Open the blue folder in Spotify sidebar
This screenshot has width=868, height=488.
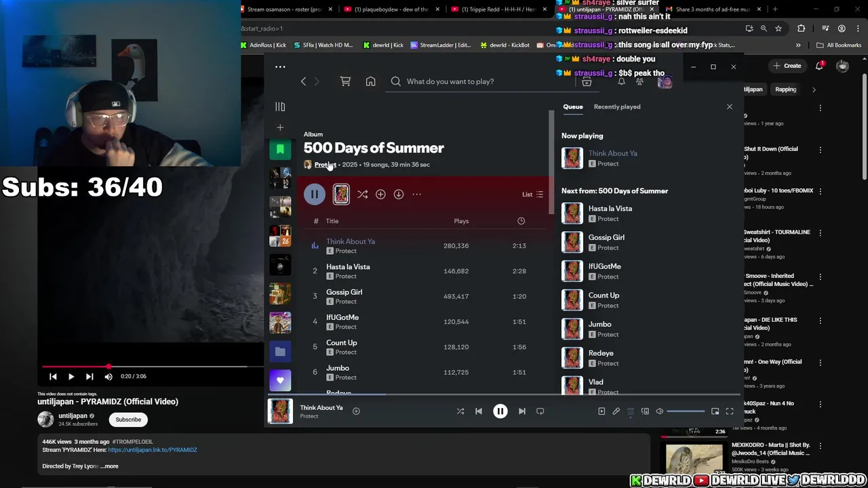(280, 352)
